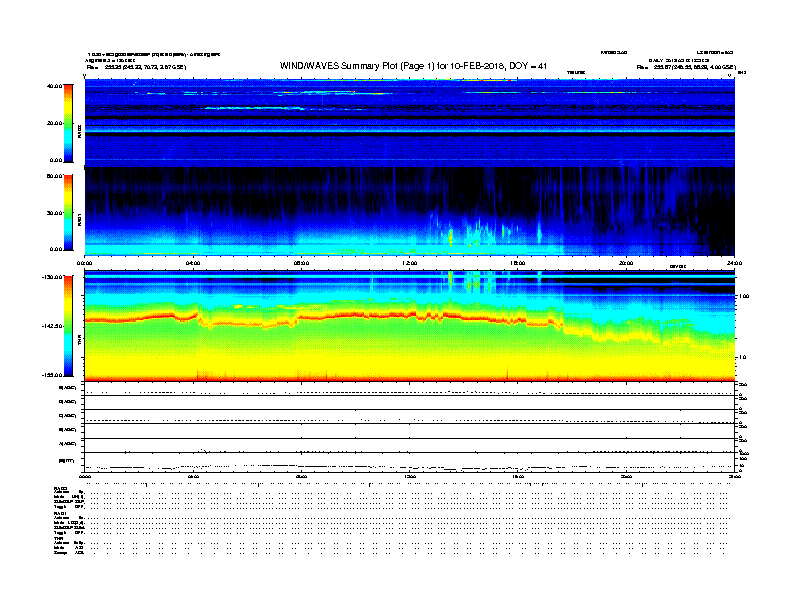Click the RAD2 spectrogram panel
Screen dimensions: 792x612
point(410,123)
